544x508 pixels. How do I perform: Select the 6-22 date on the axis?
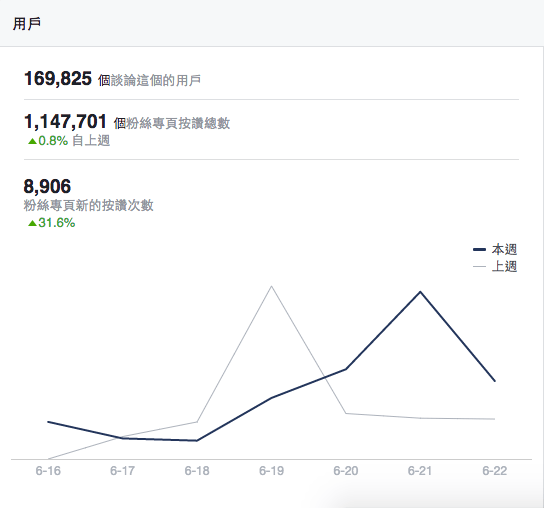(495, 471)
